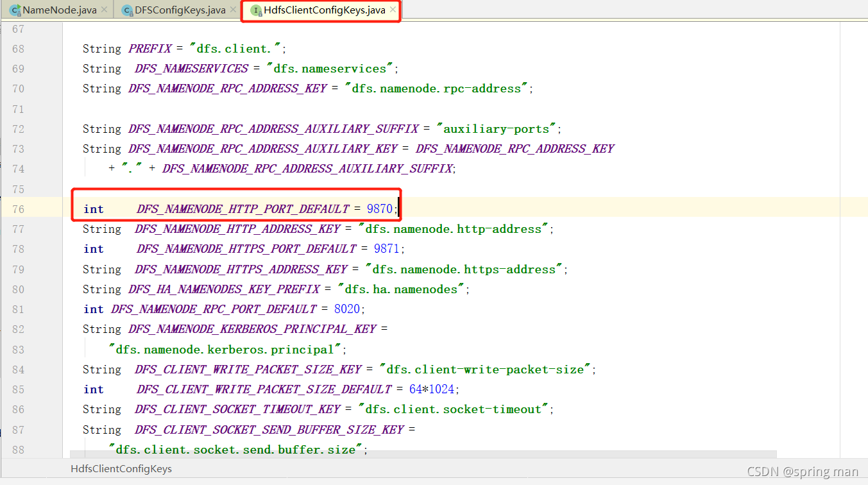Click the int keyword on line 76
The height and width of the screenshot is (485, 868).
coord(93,209)
